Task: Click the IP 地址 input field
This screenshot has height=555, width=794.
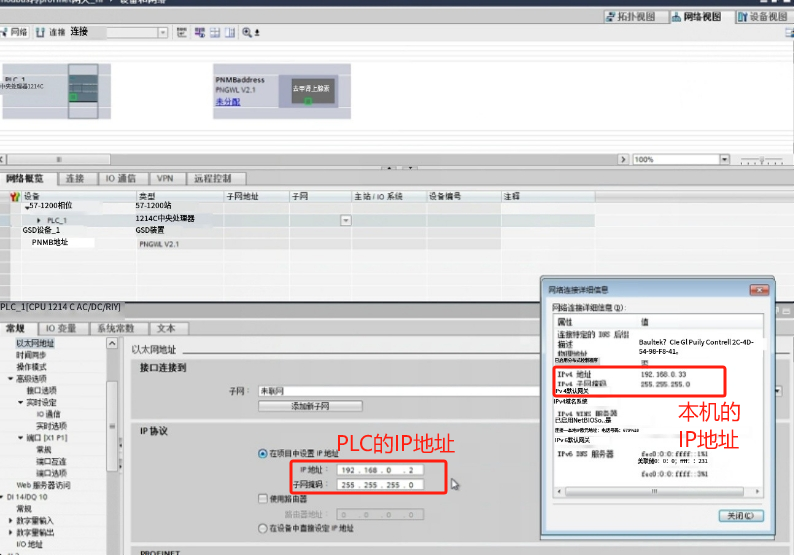Action: click(x=380, y=470)
